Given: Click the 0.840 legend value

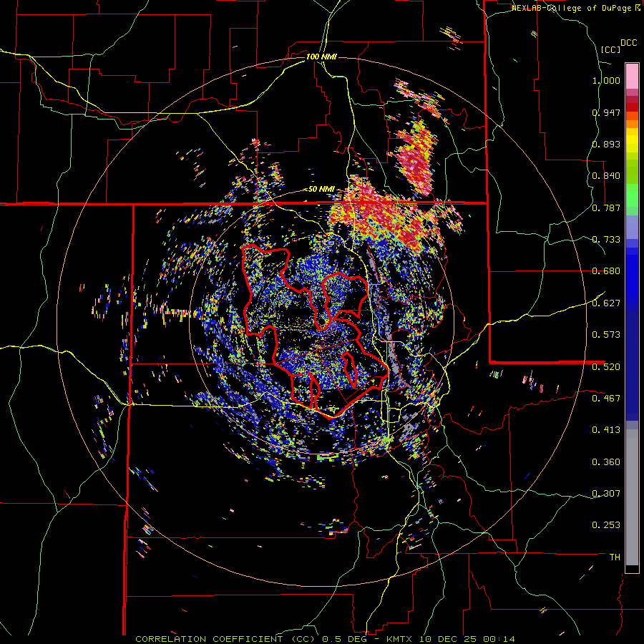Looking at the screenshot, I should [606, 176].
